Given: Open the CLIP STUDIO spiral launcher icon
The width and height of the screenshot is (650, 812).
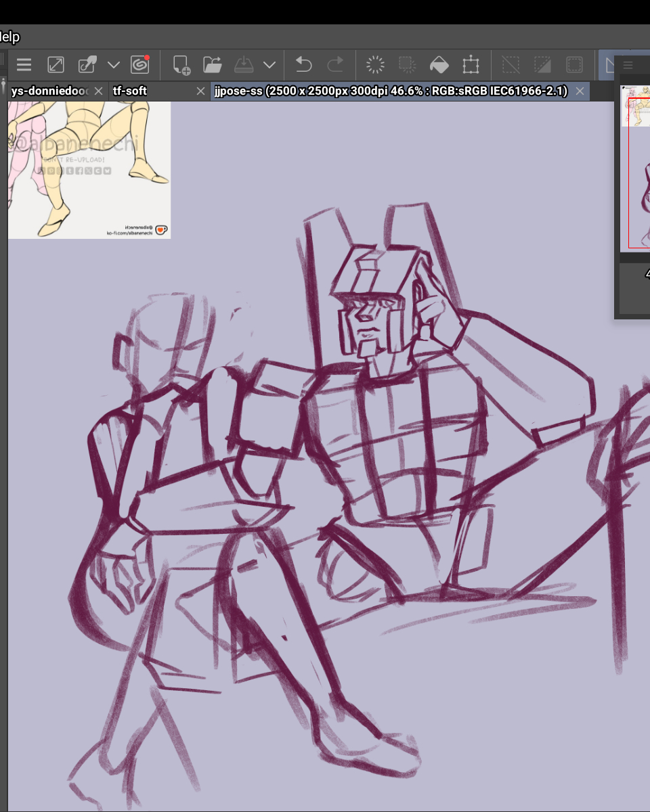Looking at the screenshot, I should pyautogui.click(x=140, y=64).
